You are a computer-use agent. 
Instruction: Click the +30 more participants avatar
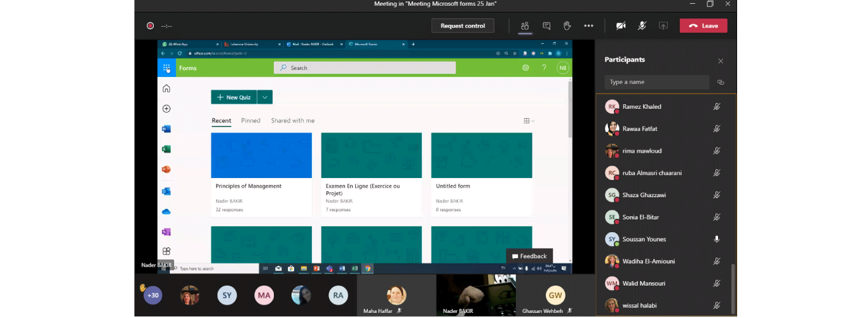point(153,295)
